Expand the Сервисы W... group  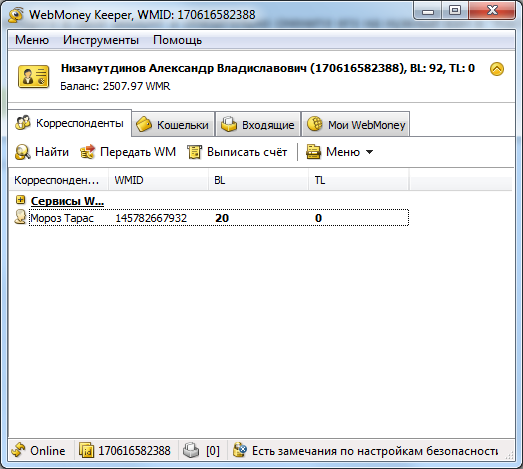pyautogui.click(x=21, y=200)
